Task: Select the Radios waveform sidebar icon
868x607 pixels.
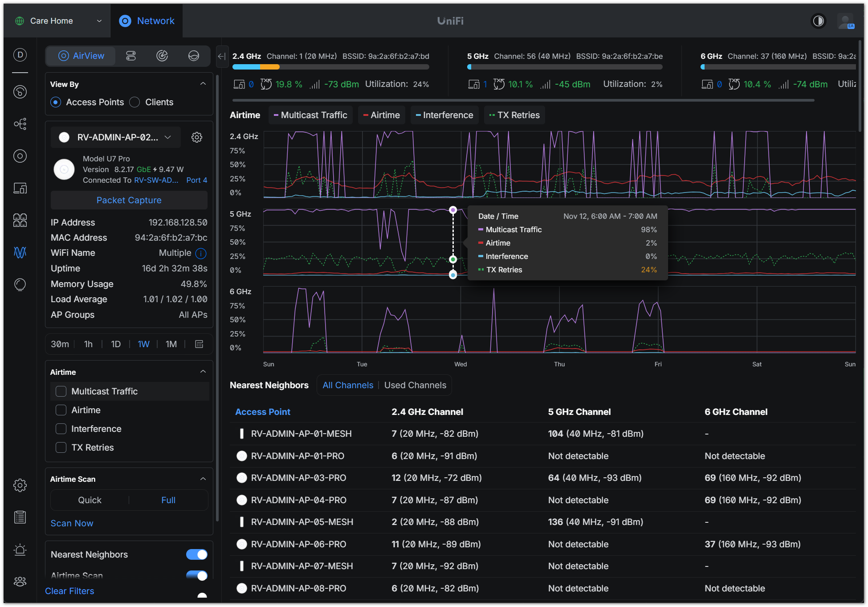Action: [x=20, y=252]
